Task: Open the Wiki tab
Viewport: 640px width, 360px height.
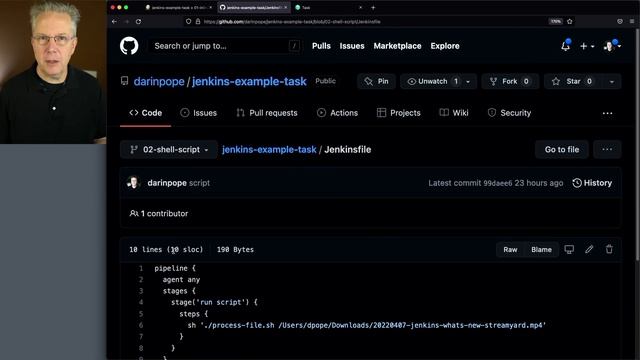Action: pos(454,113)
